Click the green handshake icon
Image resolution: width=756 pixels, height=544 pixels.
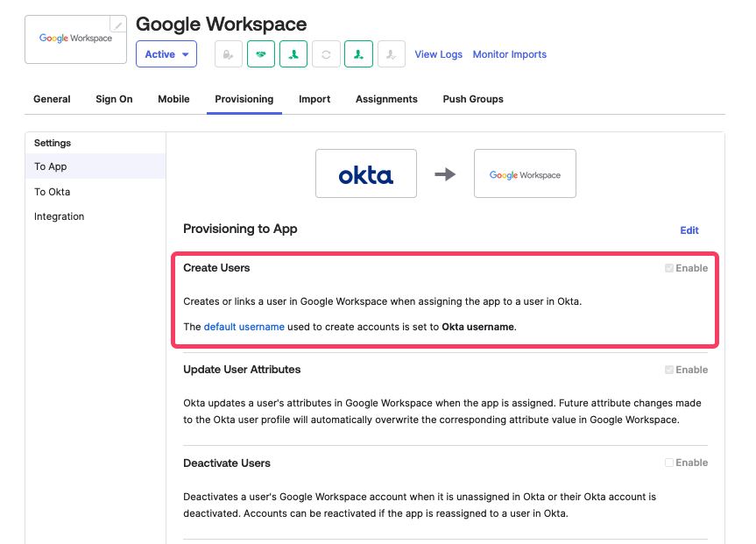point(261,54)
